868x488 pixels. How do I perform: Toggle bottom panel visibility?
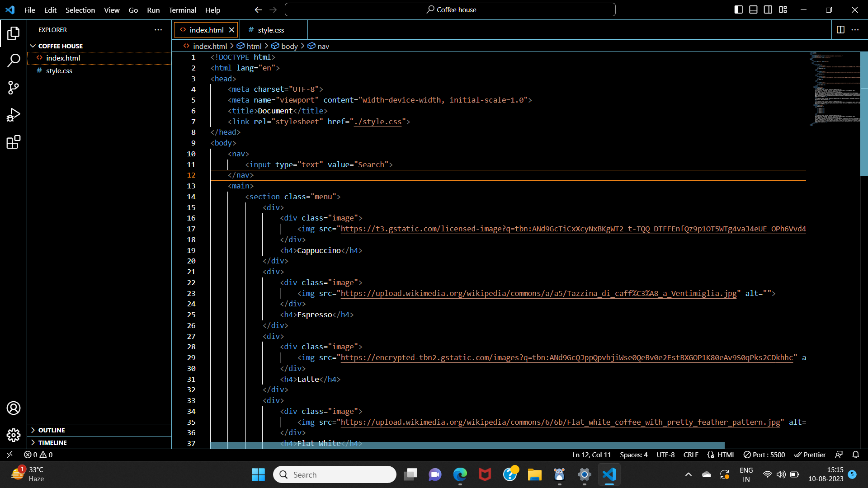[x=753, y=9]
